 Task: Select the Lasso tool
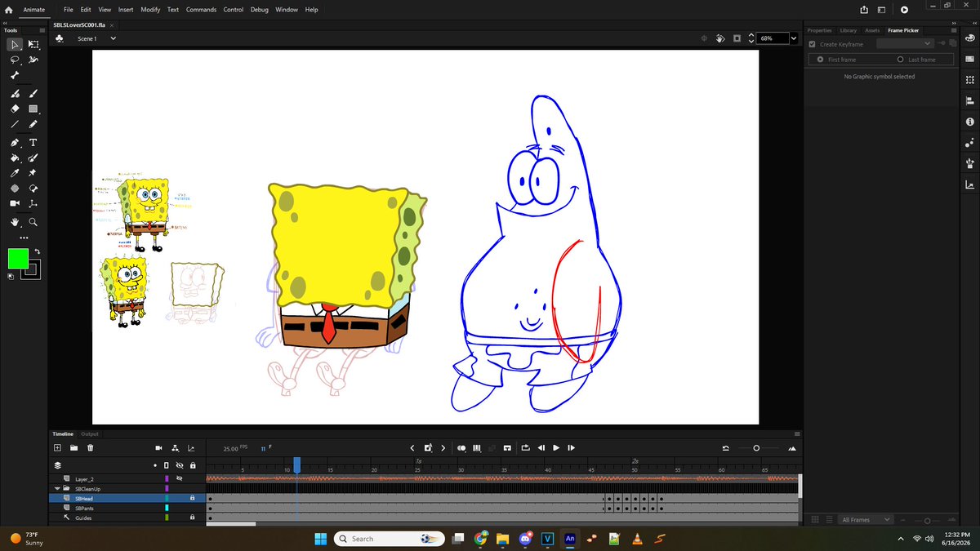point(15,60)
